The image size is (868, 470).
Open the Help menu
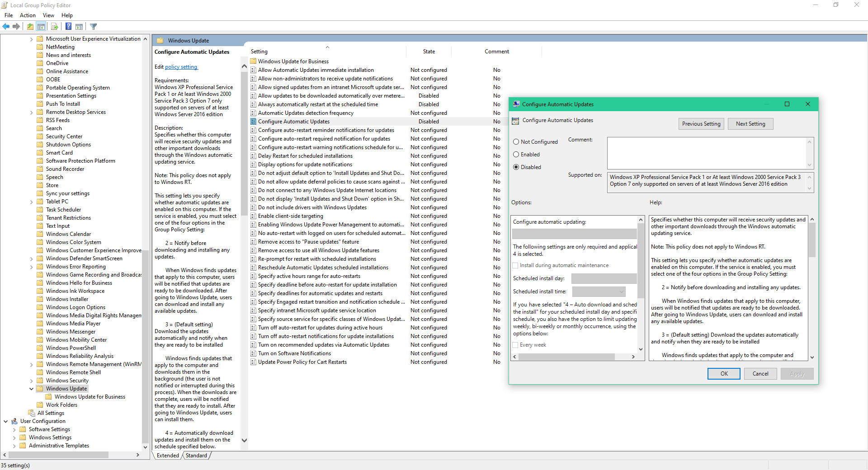(x=67, y=15)
